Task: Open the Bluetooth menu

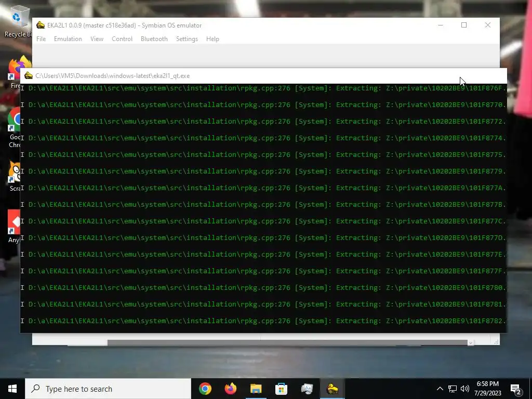Action: click(x=154, y=39)
